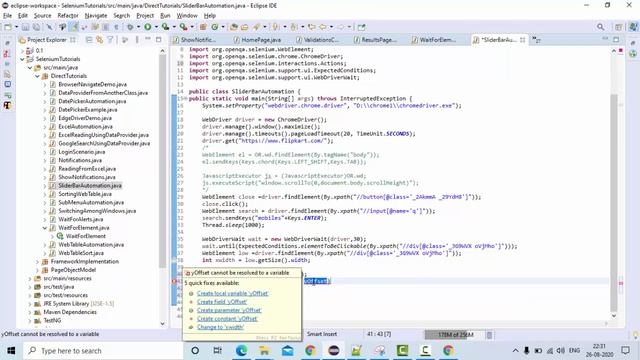Open the New icon dropdown arrow
The image size is (640, 360).
16,27
